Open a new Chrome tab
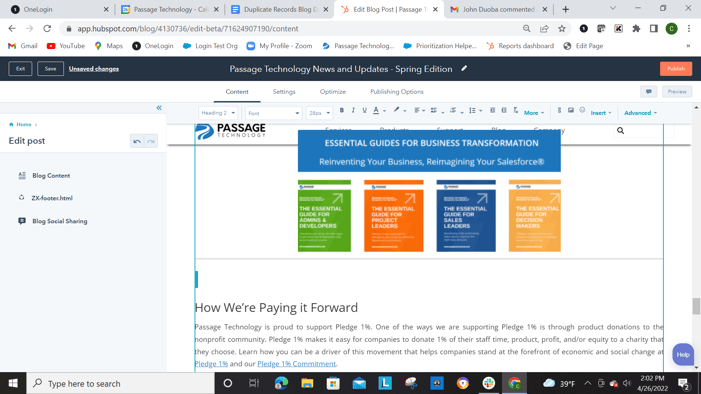Screen dimensions: 701x394 point(565,9)
